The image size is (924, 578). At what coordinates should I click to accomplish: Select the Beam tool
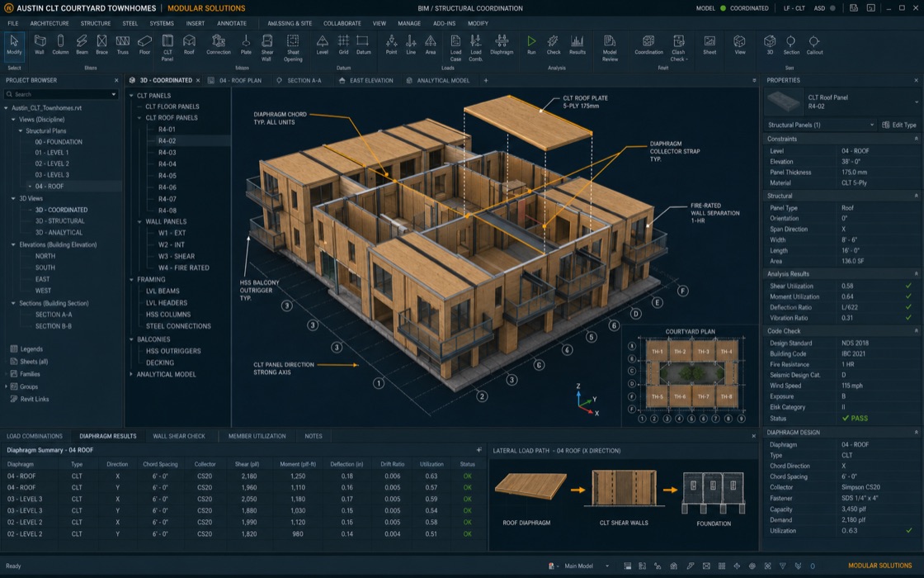click(82, 45)
